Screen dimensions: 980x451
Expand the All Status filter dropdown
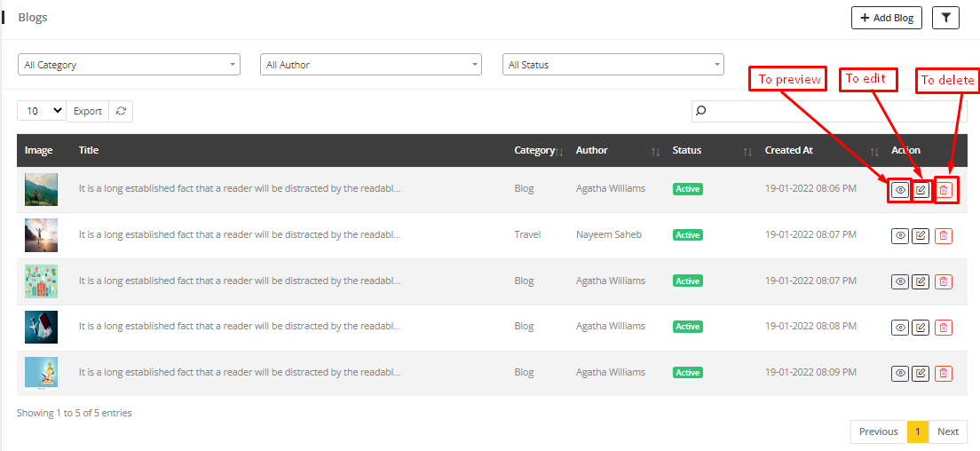(x=613, y=65)
